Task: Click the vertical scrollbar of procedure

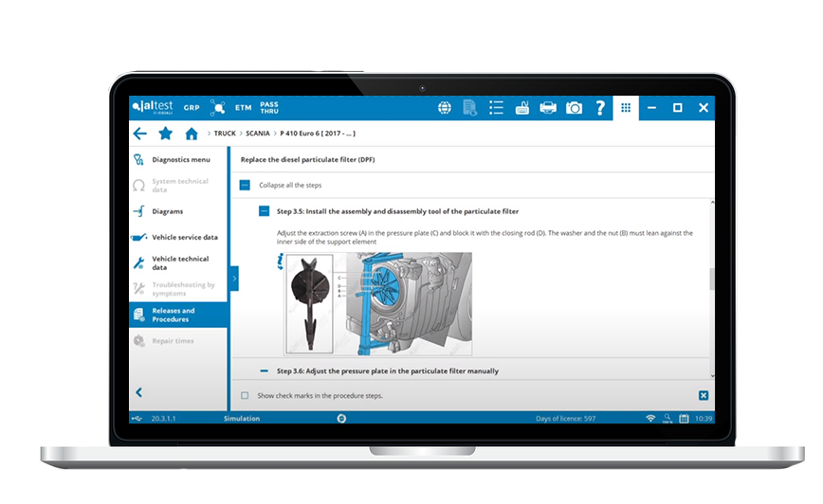Action: point(711,279)
